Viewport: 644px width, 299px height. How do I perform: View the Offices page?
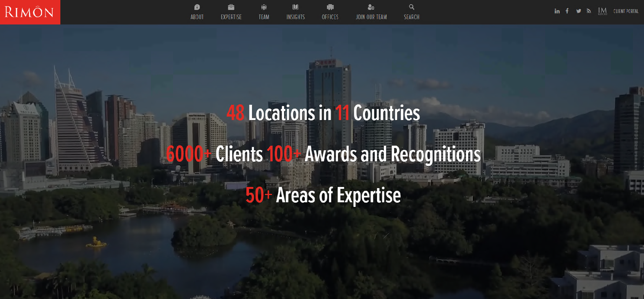coord(330,12)
